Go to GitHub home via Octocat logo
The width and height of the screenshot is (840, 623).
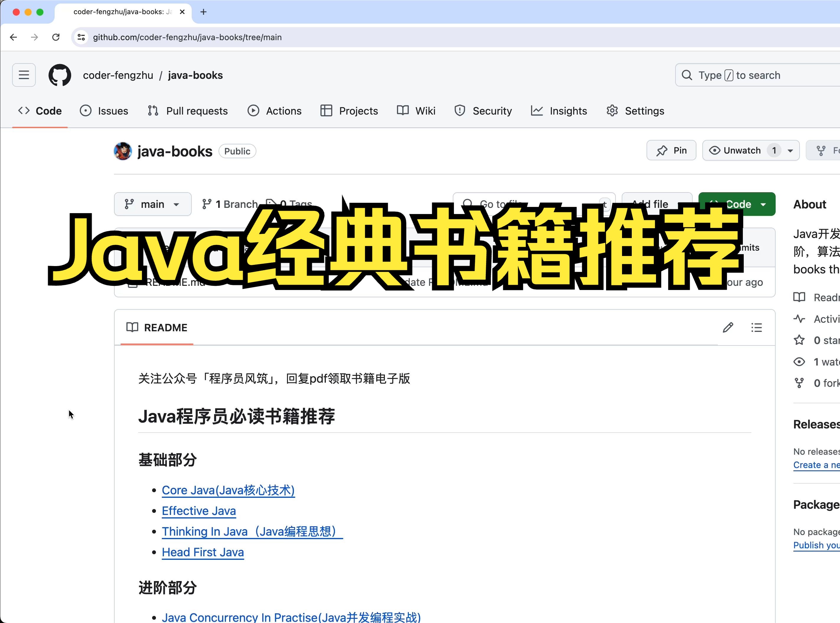pos(60,75)
